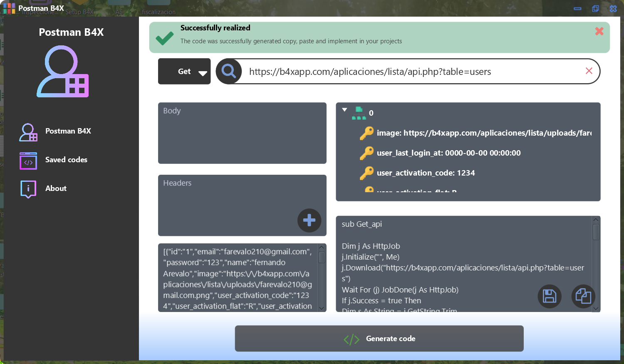
Task: Click the 'Dim j As HttpJob' code line
Action: point(371,246)
